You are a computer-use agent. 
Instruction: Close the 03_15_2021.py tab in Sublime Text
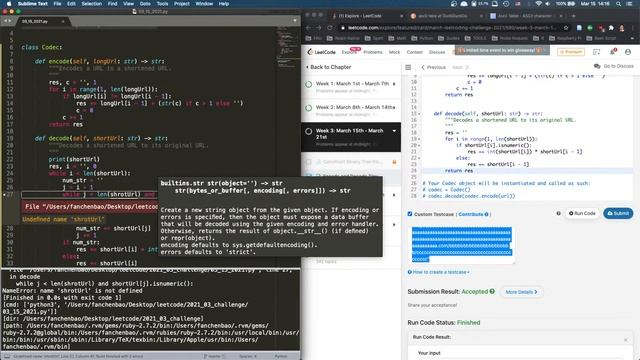[63, 21]
